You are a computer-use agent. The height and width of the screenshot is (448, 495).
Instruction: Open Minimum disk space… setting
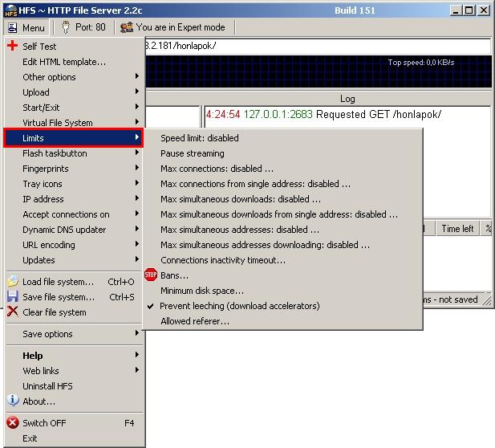282,291
